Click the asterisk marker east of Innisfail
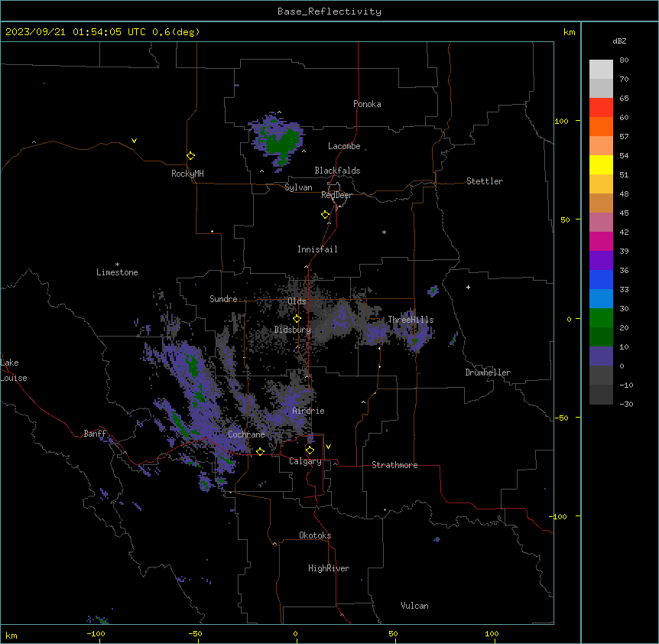 tap(384, 232)
